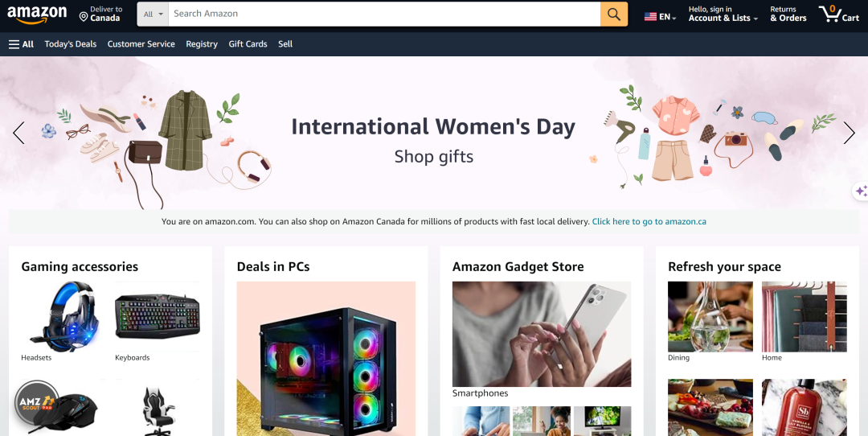Go to previous banner with left arrow
The width and height of the screenshot is (868, 436).
18,133
